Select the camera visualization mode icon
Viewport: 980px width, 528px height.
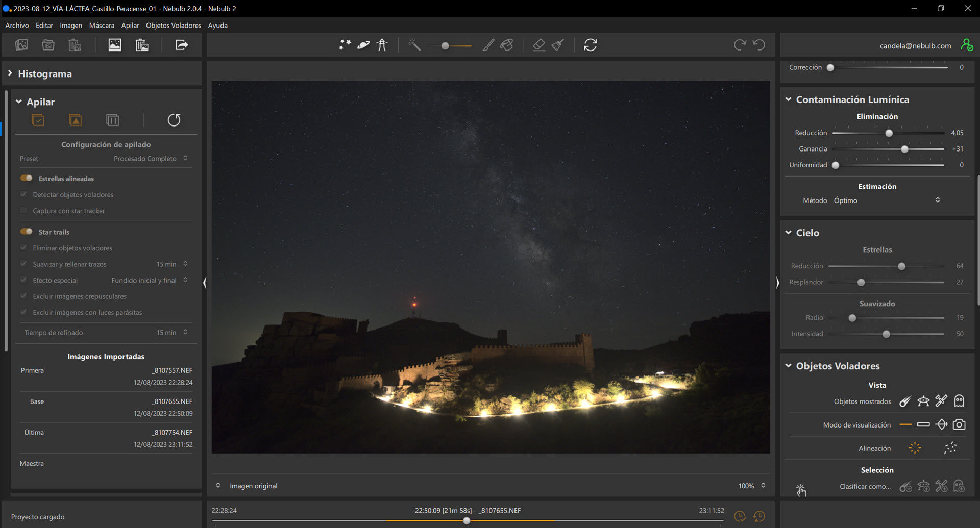(959, 424)
